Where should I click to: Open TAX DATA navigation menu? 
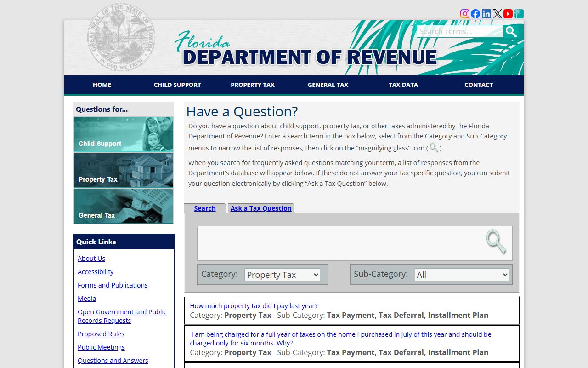point(403,85)
